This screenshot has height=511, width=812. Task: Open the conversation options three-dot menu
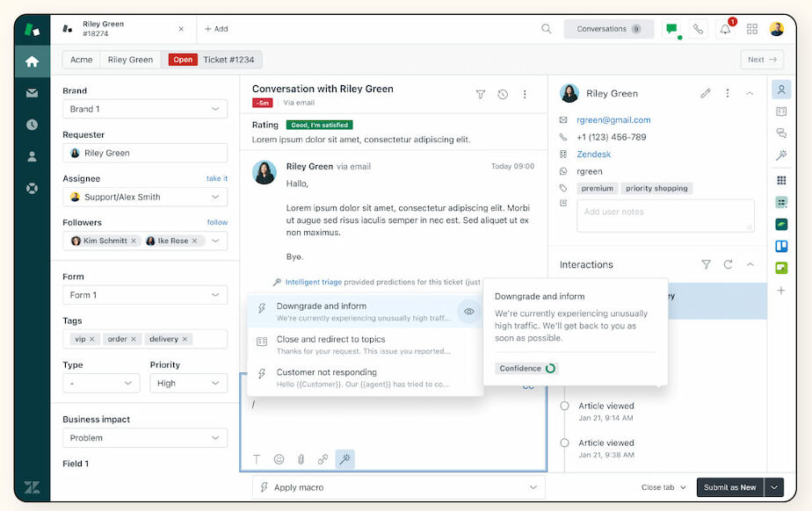coord(525,93)
